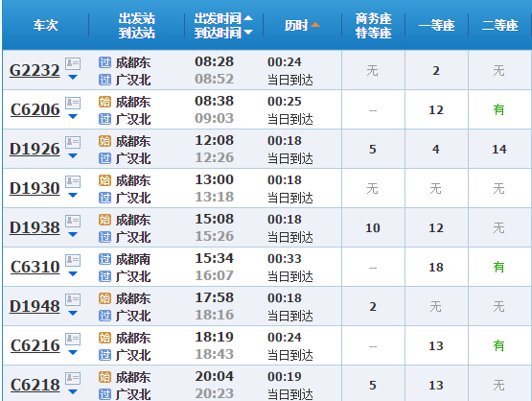
Task: Click first class seat count 18 for C6310
Action: (436, 268)
